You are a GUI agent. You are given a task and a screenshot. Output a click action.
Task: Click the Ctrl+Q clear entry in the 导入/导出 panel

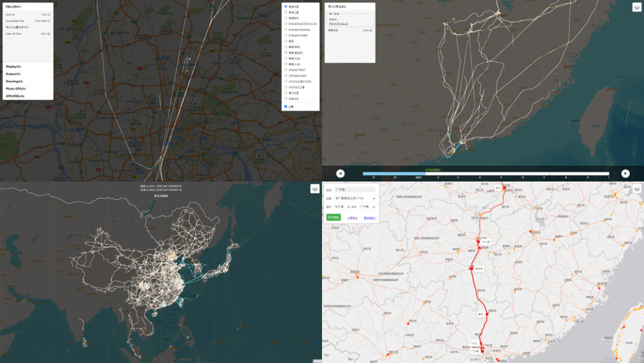tap(350, 30)
